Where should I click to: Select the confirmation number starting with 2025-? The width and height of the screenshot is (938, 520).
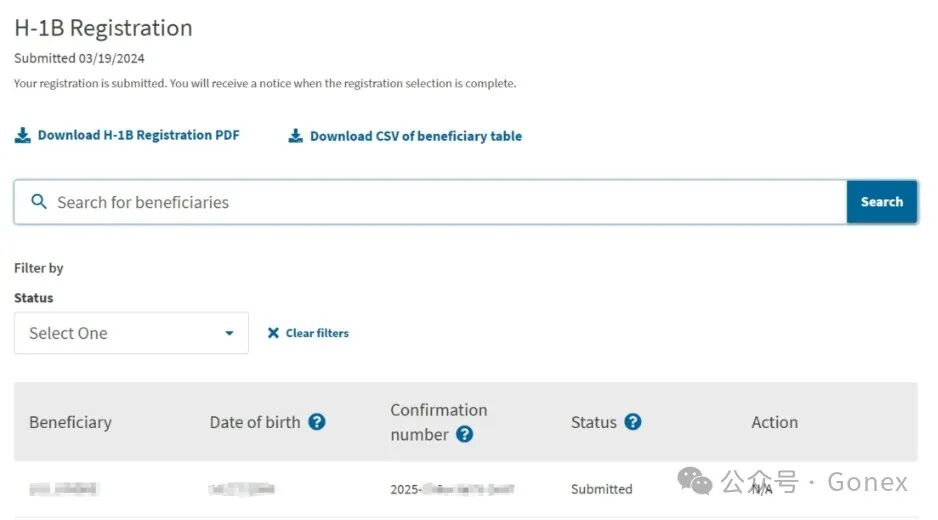tap(452, 489)
